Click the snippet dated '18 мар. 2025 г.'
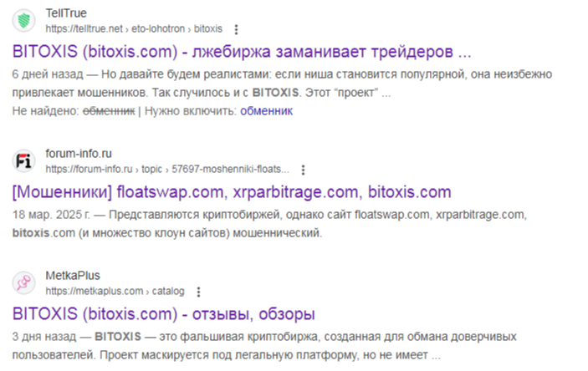The height and width of the screenshot is (371, 588). coord(269,224)
